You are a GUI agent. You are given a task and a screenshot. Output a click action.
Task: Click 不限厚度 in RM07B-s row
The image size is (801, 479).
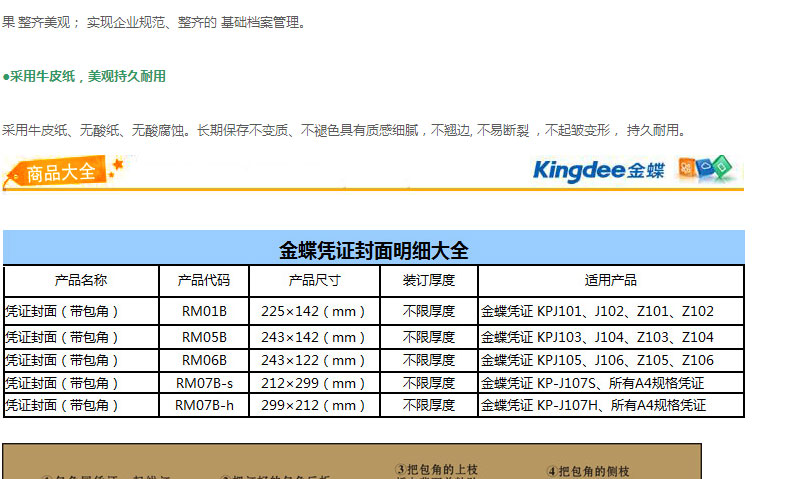click(x=429, y=383)
